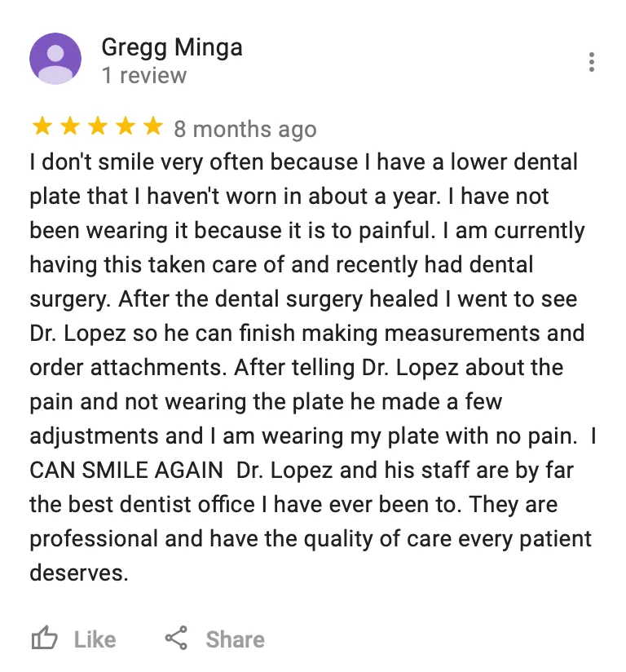626x672 pixels.
Task: Select the fourth gold star in rating
Action: click(126, 126)
